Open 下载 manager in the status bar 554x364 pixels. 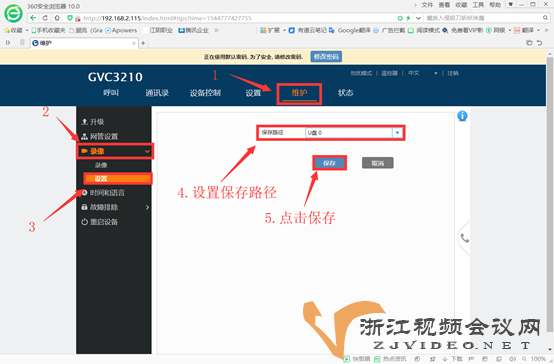[453, 359]
